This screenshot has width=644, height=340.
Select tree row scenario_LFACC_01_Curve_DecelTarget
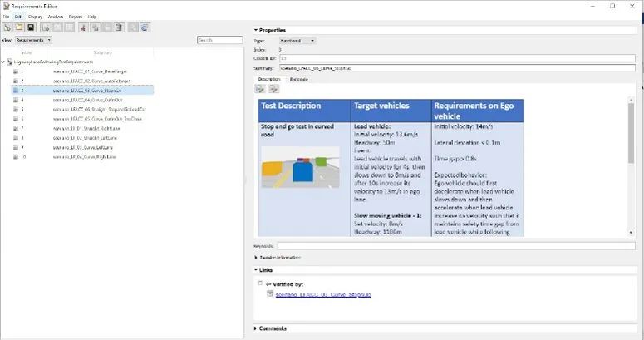coord(82,71)
